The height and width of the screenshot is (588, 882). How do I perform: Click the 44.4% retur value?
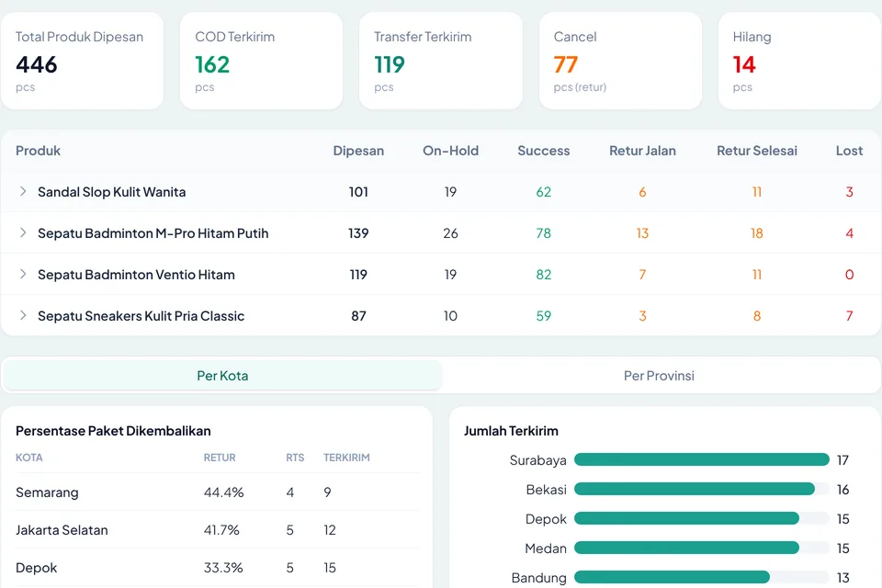223,492
